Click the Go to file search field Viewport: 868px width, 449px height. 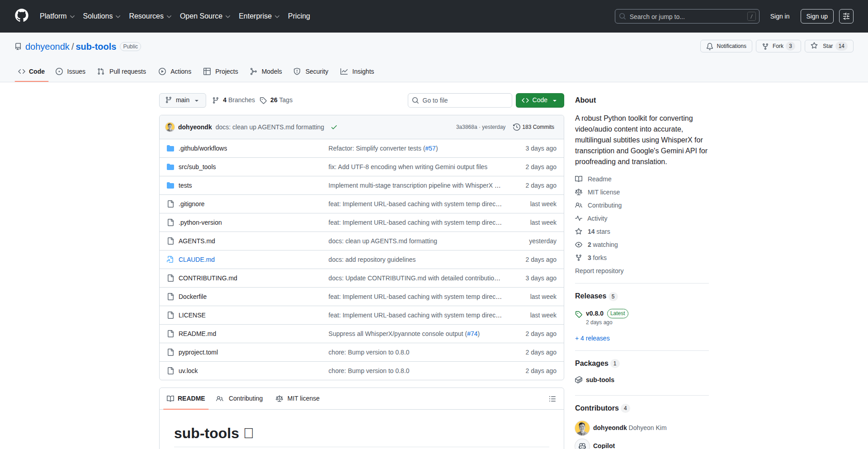tap(459, 100)
